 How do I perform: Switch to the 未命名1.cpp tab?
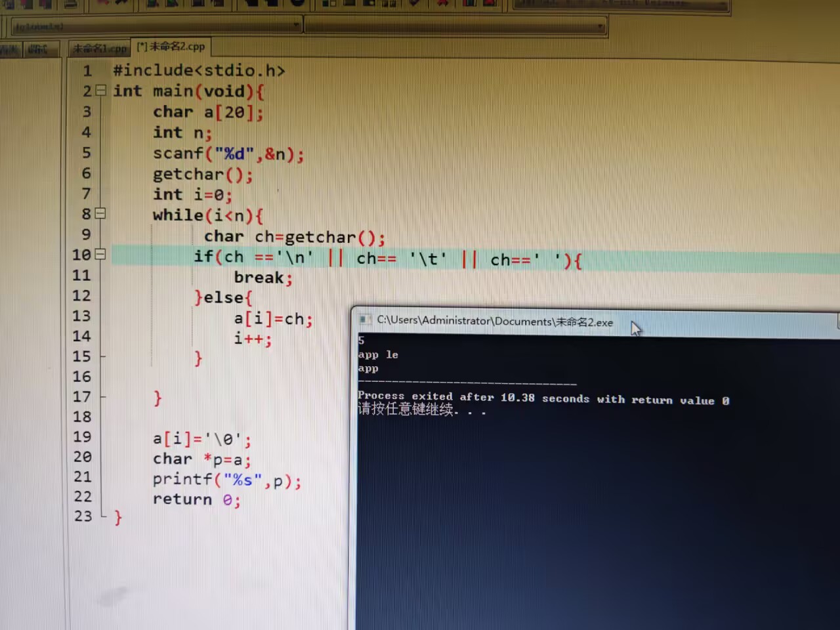(x=98, y=48)
